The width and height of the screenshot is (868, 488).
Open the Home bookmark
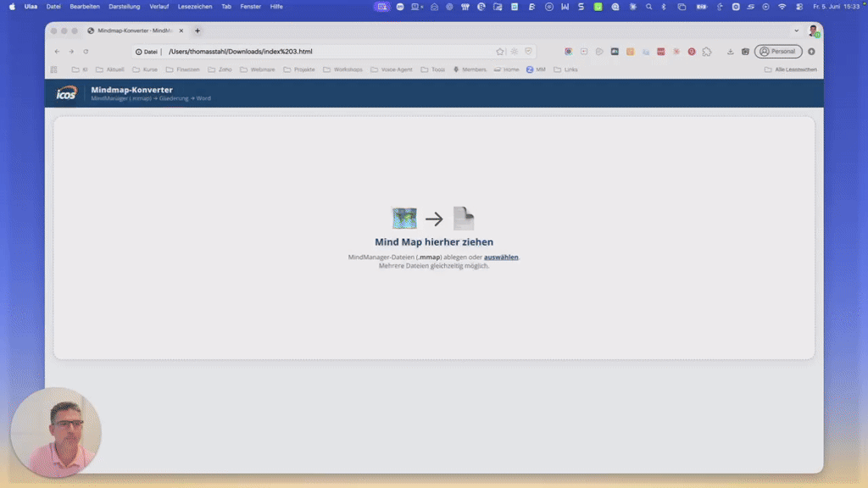pos(507,69)
